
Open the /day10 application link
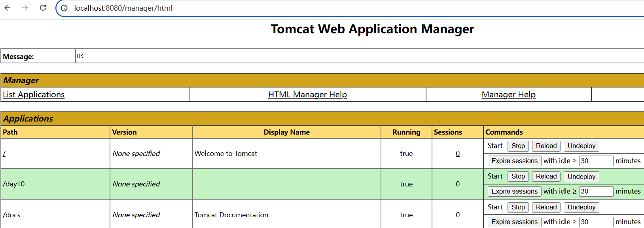tap(13, 184)
